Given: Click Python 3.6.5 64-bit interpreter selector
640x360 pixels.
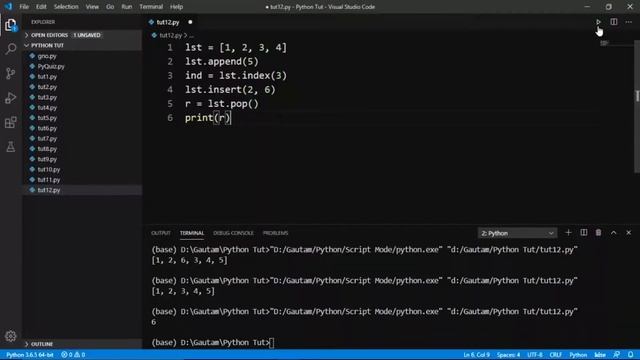Looking at the screenshot, I should 30,355.
